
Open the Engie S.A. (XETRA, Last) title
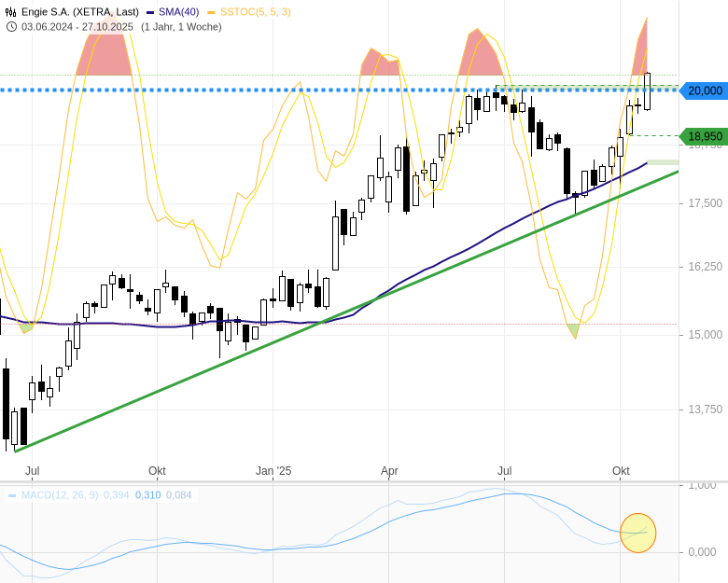pos(79,12)
